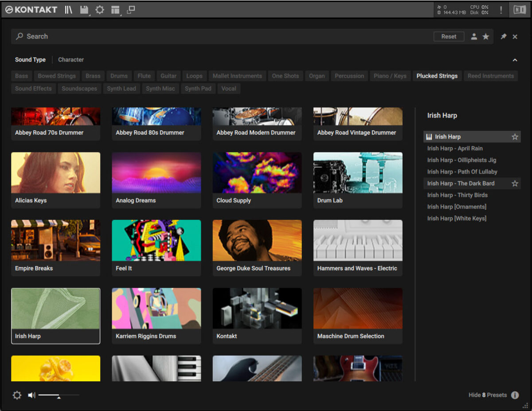This screenshot has height=411, width=532.
Task: Star the Irish Harp - The Dark Bard preset
Action: pyautogui.click(x=515, y=184)
